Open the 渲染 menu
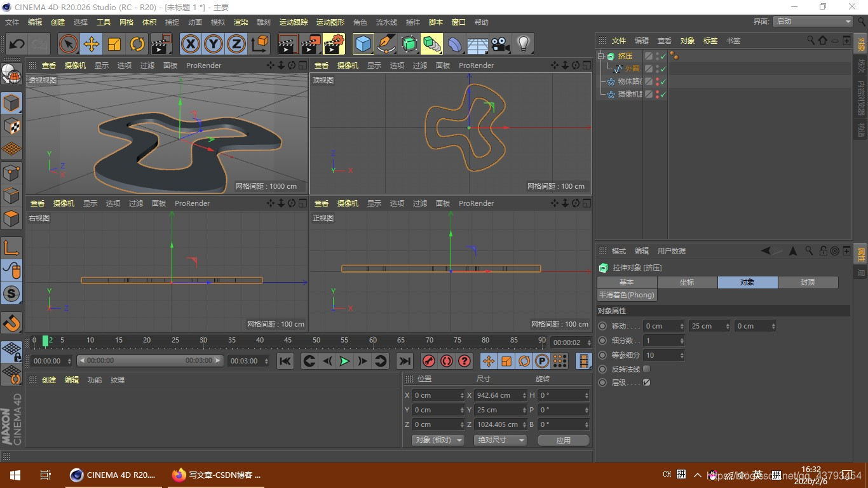 coord(241,22)
